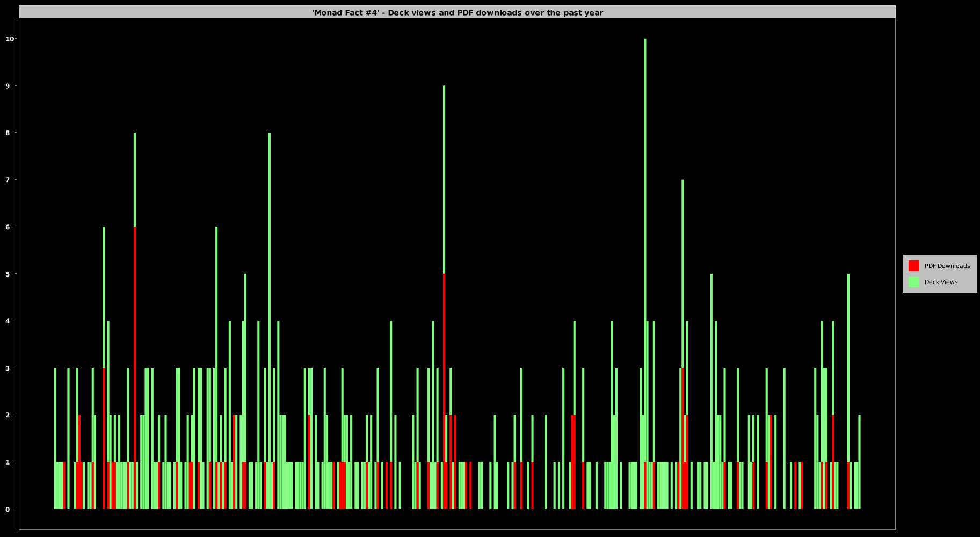The width and height of the screenshot is (980, 537).
Task: Click the y-axis label 9
Action: click(8, 86)
